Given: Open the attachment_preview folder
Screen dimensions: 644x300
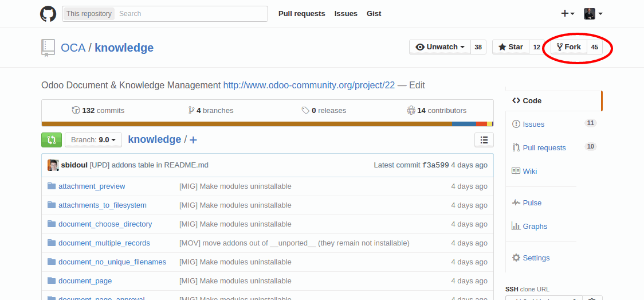Looking at the screenshot, I should click(92, 186).
